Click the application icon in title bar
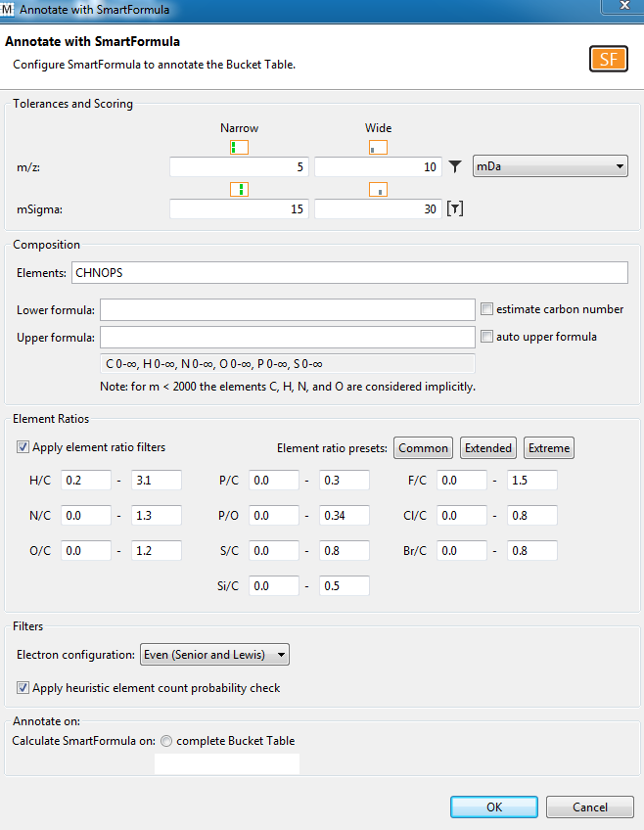Viewport: 644px width, 830px height. coord(7,9)
